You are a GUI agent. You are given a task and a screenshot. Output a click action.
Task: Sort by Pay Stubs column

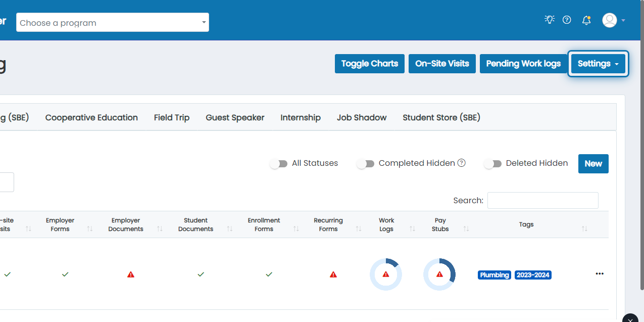click(466, 229)
